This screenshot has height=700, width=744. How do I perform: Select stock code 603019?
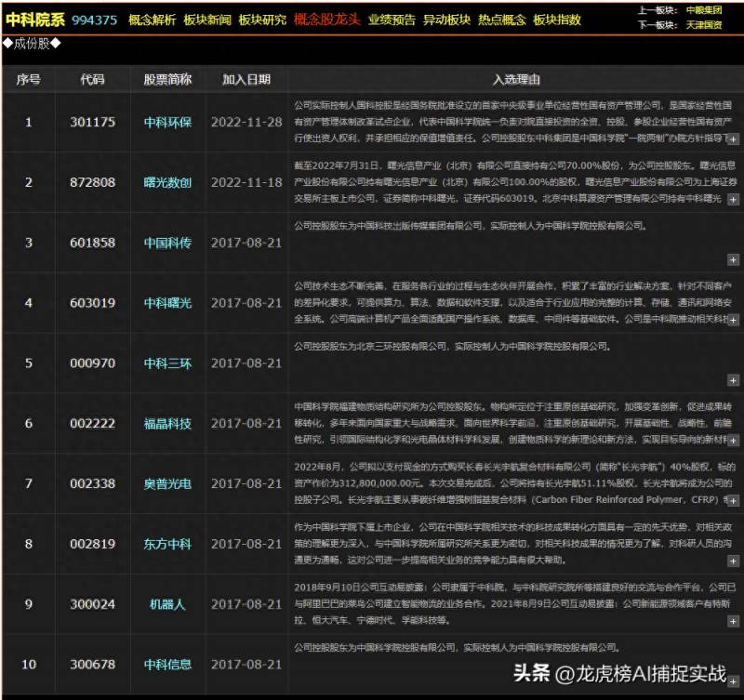pyautogui.click(x=92, y=303)
